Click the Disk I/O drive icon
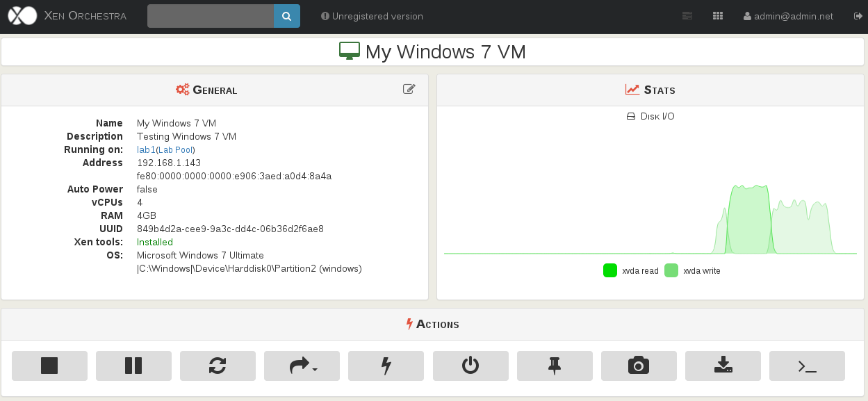 coord(631,117)
